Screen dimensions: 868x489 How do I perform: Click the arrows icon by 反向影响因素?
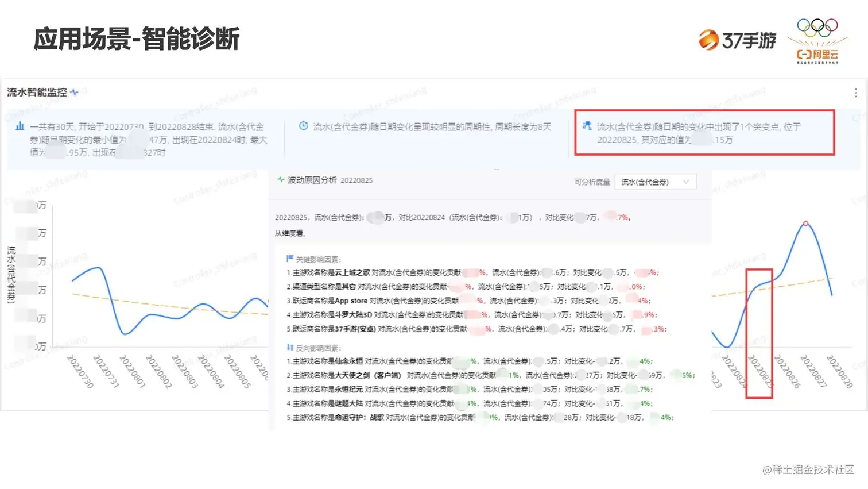pos(290,347)
